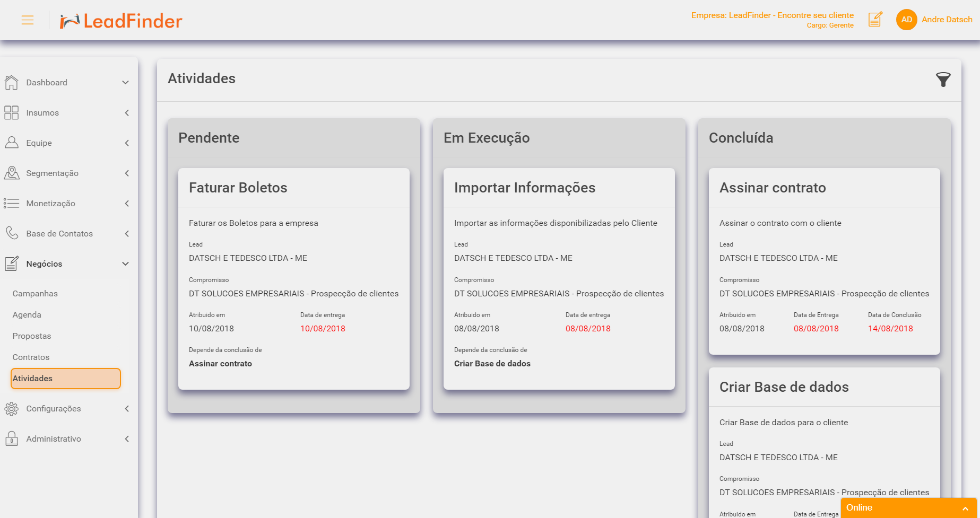Image resolution: width=980 pixels, height=518 pixels.
Task: Click the Administrativo padlock icon
Action: [x=12, y=438]
